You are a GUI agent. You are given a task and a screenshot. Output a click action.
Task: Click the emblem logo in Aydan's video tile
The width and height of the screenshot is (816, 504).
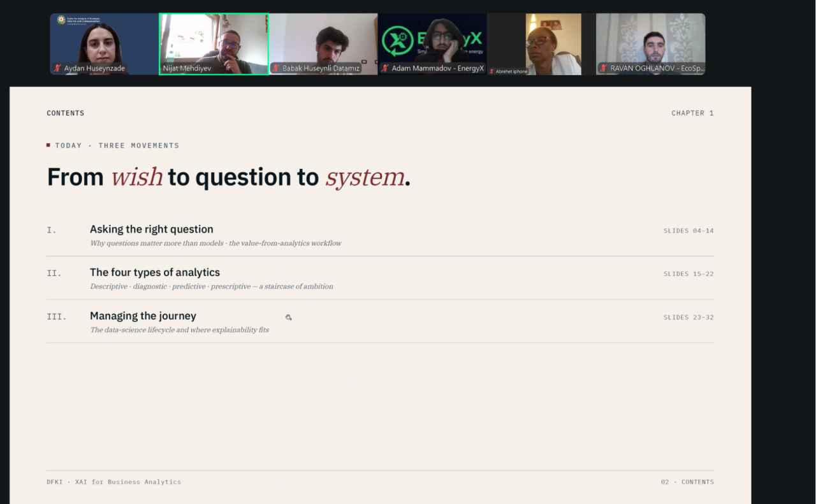[x=61, y=20]
